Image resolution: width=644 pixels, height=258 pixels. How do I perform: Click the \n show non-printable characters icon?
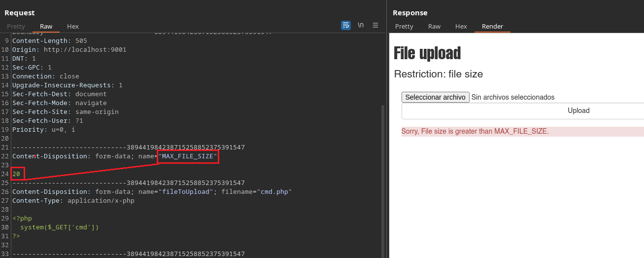tap(361, 25)
